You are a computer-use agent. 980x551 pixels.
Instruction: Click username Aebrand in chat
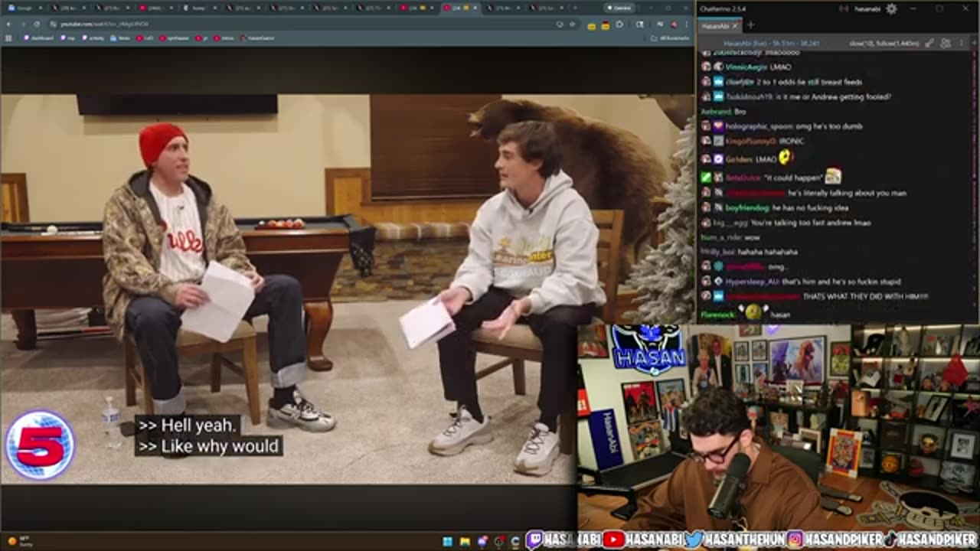716,112
